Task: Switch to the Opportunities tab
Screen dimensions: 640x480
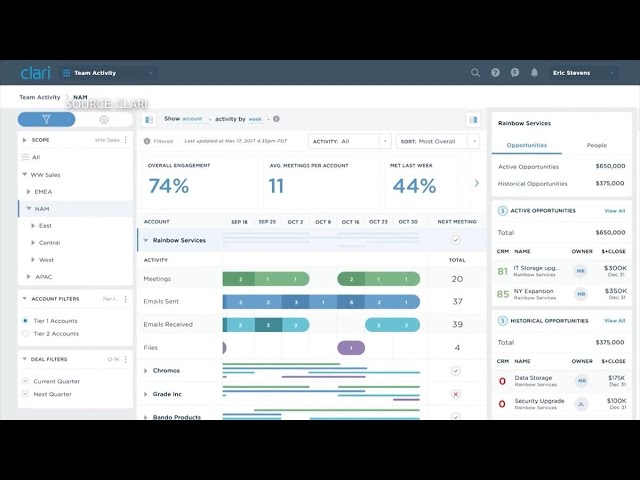Action: (x=527, y=145)
